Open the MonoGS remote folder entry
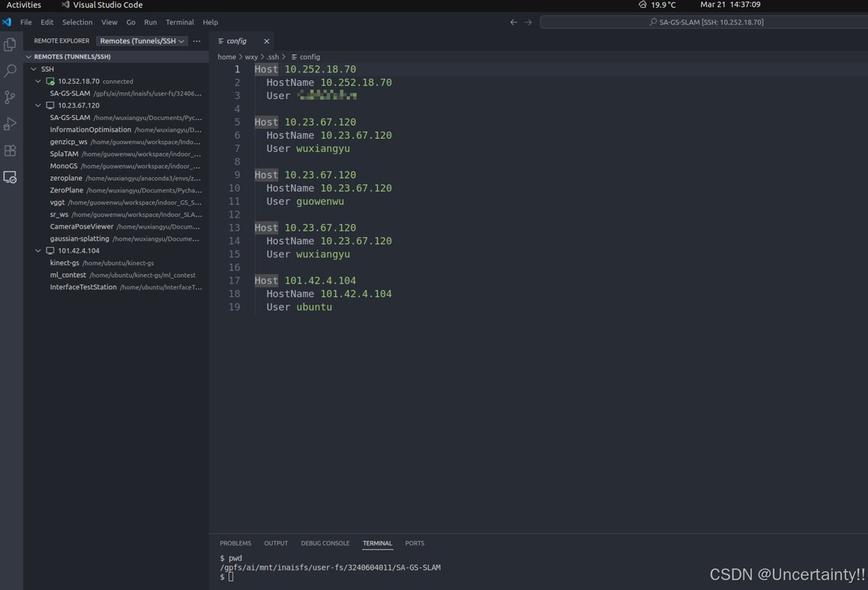 [x=64, y=166]
